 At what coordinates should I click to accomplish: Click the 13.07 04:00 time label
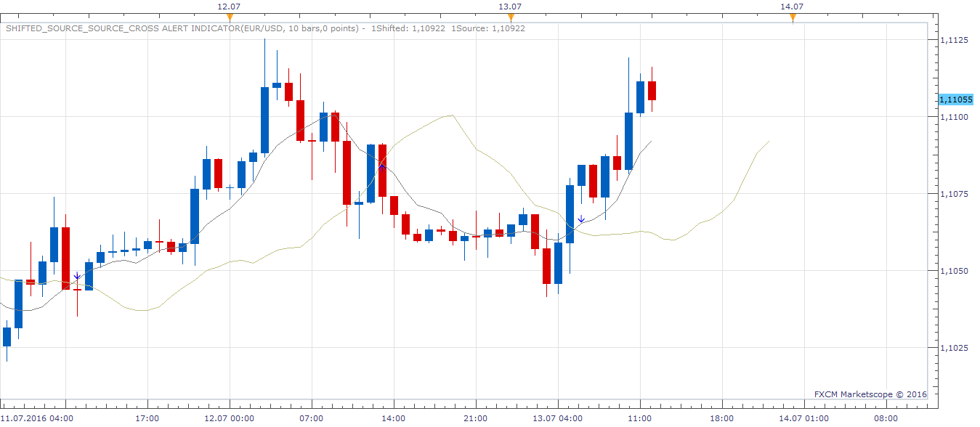(557, 418)
